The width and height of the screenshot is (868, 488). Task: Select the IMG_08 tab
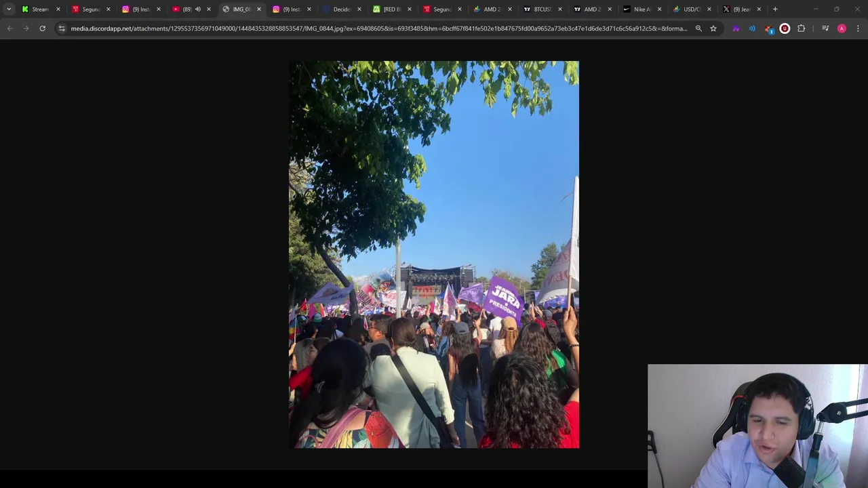[x=241, y=9]
